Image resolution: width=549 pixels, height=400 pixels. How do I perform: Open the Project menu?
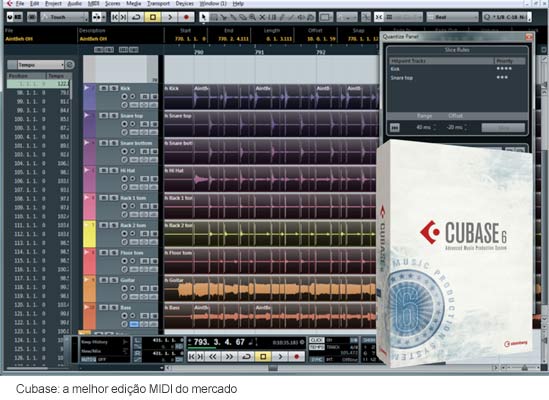pyautogui.click(x=53, y=4)
